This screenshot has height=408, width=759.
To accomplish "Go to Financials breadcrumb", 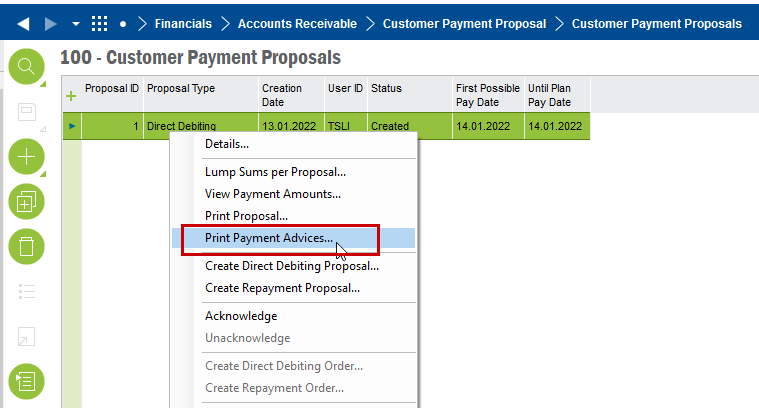I will (183, 24).
